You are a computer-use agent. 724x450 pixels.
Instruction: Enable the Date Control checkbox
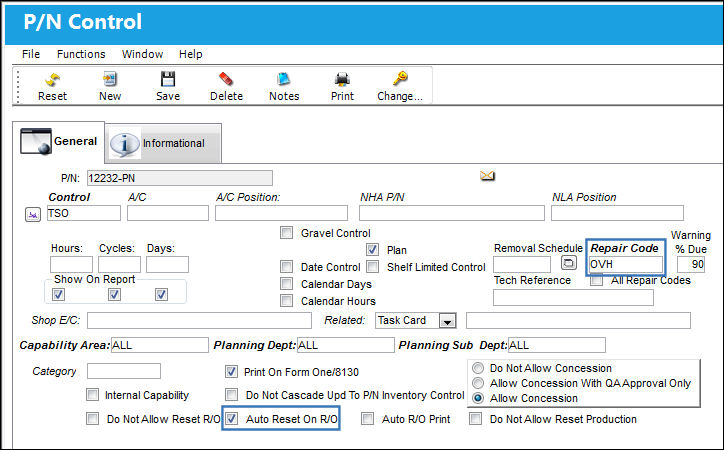286,267
